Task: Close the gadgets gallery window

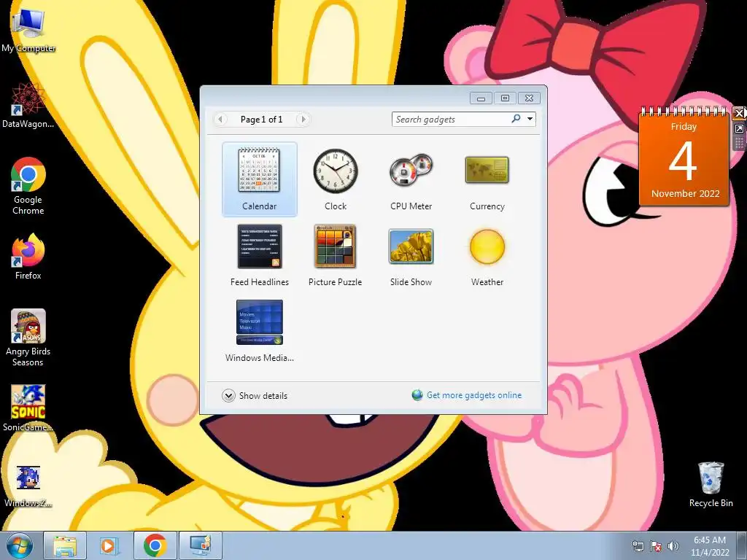Action: pos(529,98)
